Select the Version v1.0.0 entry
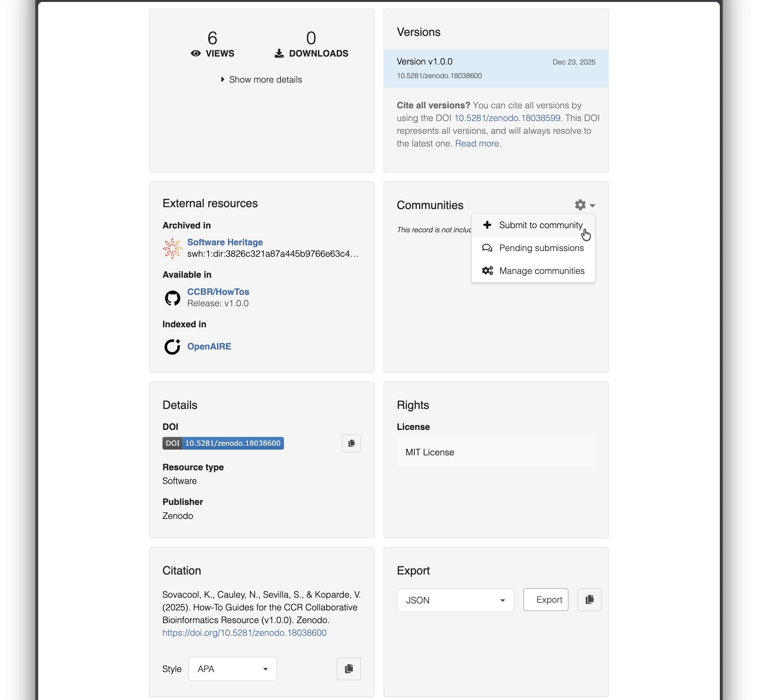 click(424, 62)
